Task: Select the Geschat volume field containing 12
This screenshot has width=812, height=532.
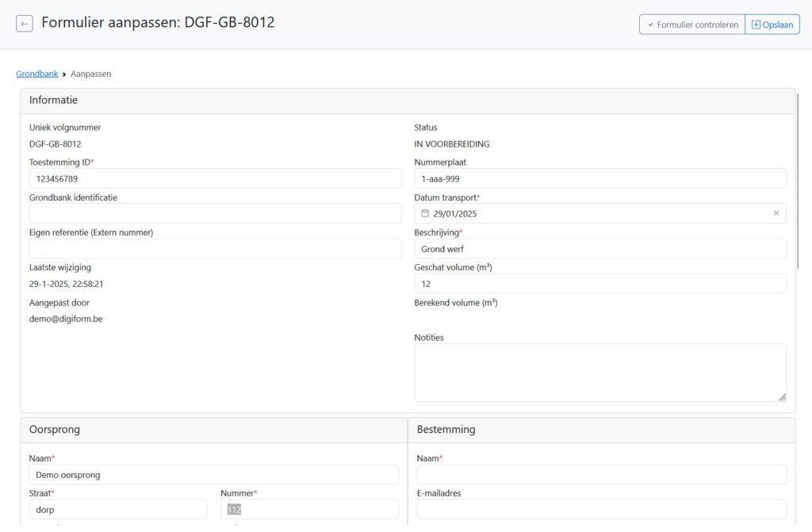Action: (599, 283)
